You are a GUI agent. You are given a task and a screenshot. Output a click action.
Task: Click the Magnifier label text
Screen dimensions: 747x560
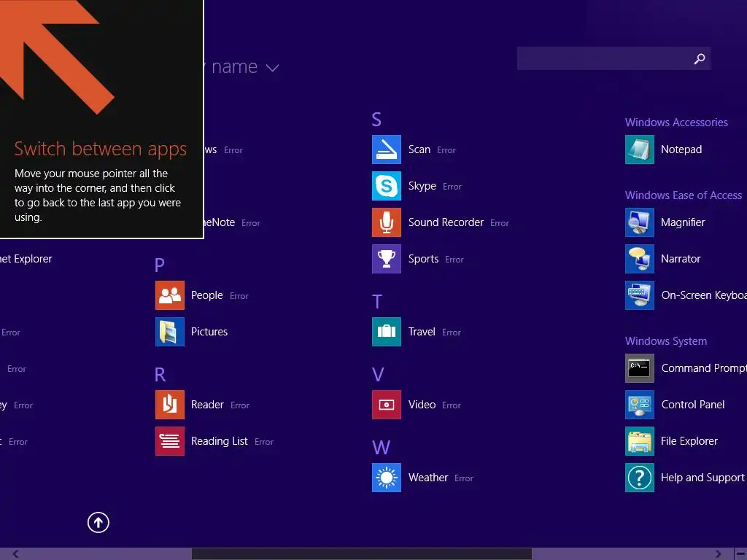coord(683,222)
